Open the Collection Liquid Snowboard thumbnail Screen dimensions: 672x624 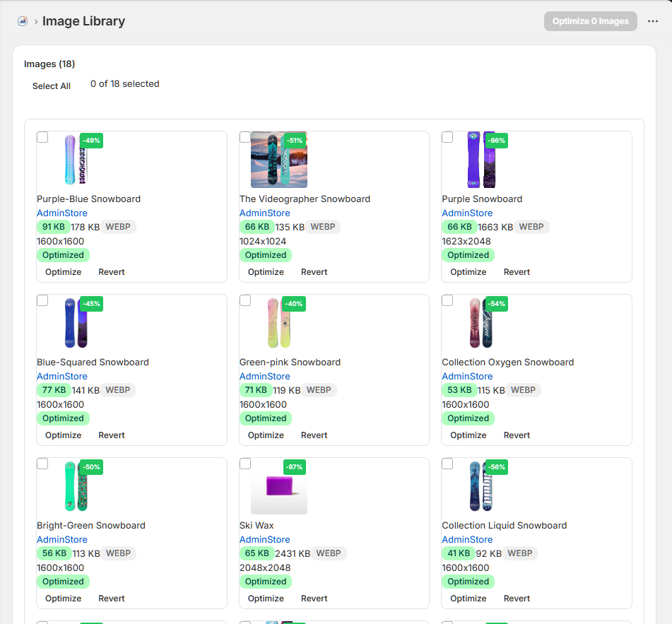(481, 486)
